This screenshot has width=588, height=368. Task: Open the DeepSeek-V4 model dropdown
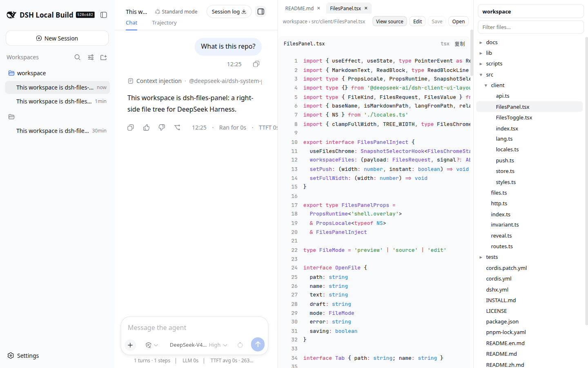198,345
